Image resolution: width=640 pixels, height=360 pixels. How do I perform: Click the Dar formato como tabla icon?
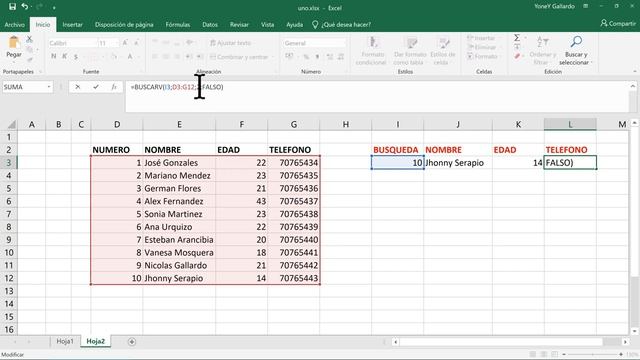pos(411,43)
